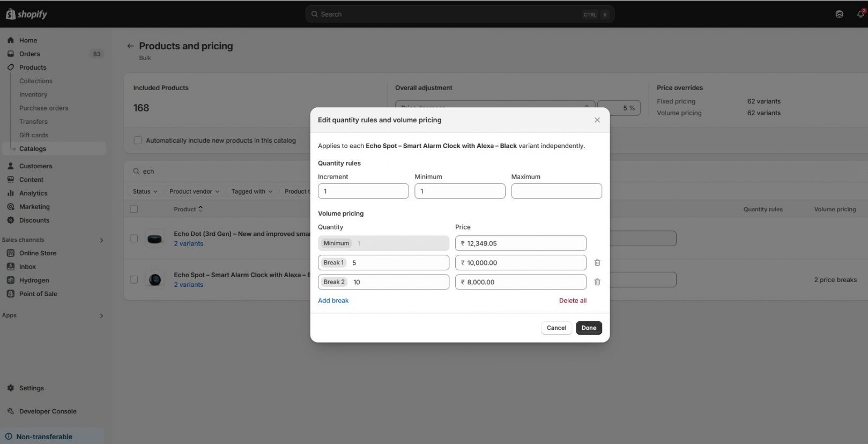Click the Echo Spot product thumbnail

click(155, 279)
